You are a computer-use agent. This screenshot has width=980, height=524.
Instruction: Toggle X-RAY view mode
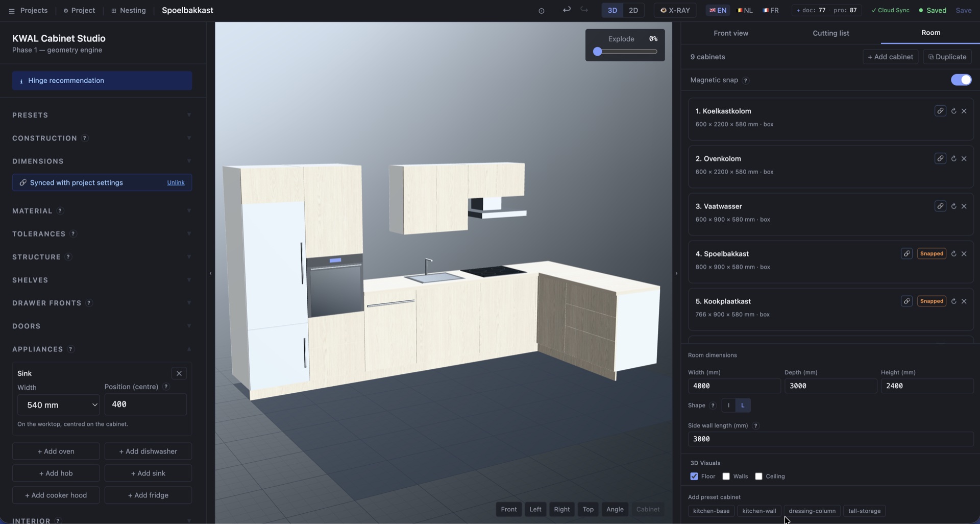675,10
